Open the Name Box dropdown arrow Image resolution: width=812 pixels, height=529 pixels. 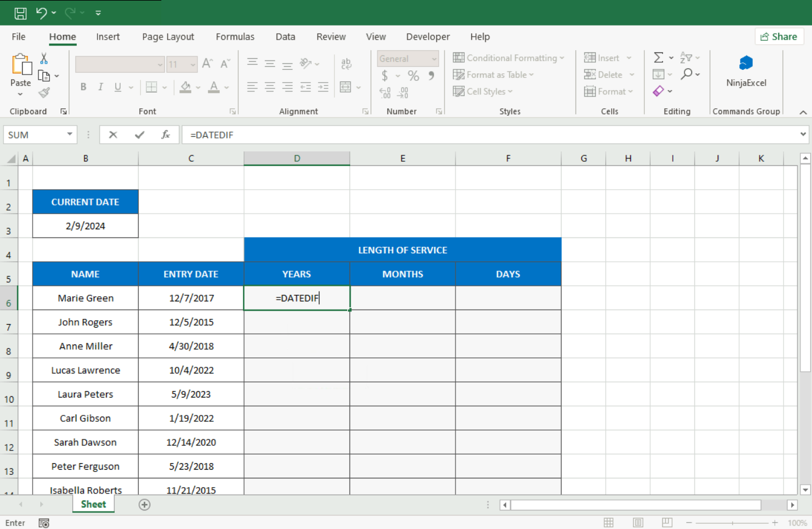click(x=70, y=134)
